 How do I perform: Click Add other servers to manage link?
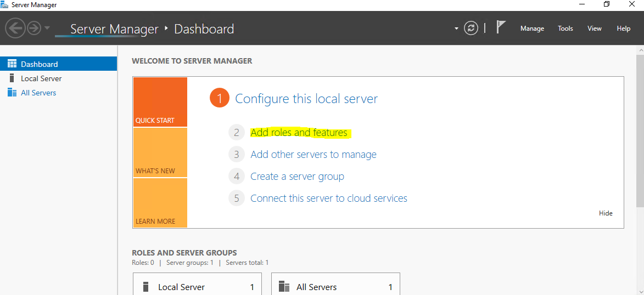pyautogui.click(x=313, y=155)
